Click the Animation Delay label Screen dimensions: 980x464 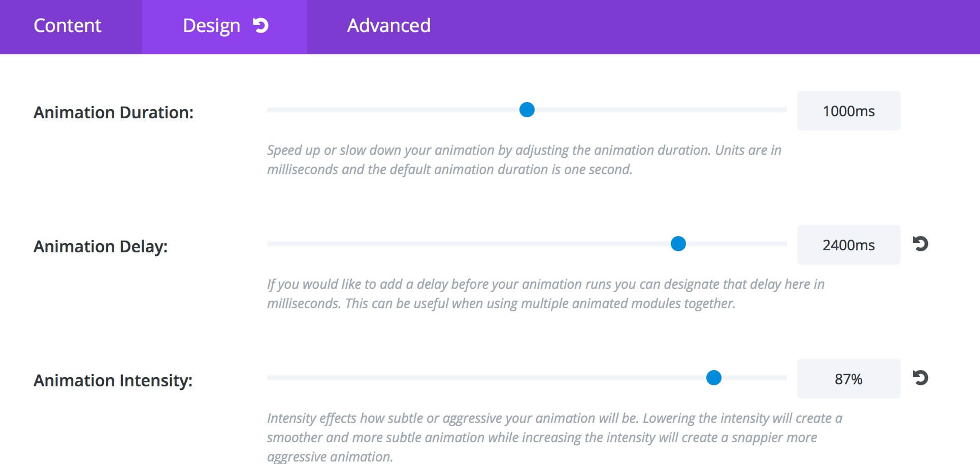[x=101, y=247]
